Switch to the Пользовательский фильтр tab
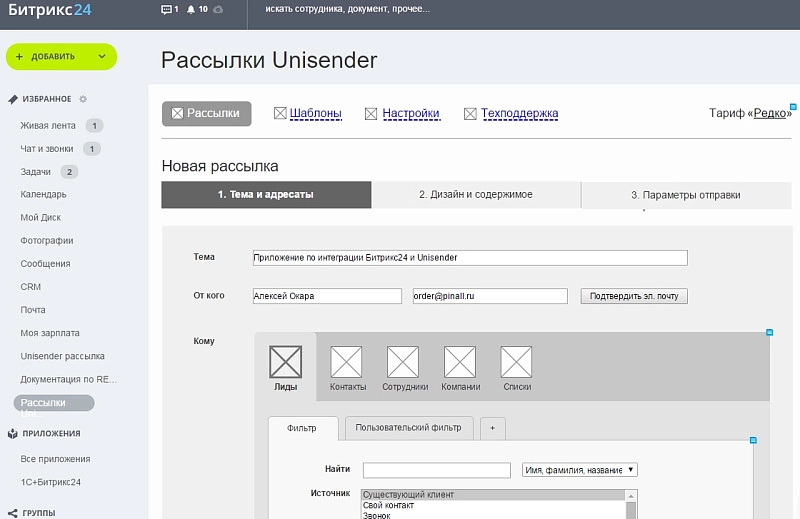This screenshot has width=800, height=519. (x=409, y=428)
